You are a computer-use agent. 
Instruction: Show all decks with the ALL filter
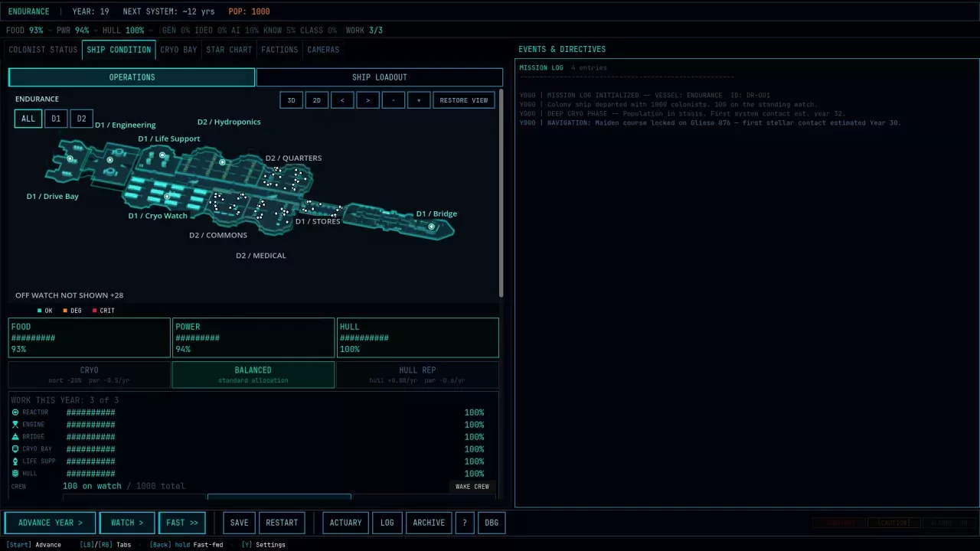(x=28, y=119)
